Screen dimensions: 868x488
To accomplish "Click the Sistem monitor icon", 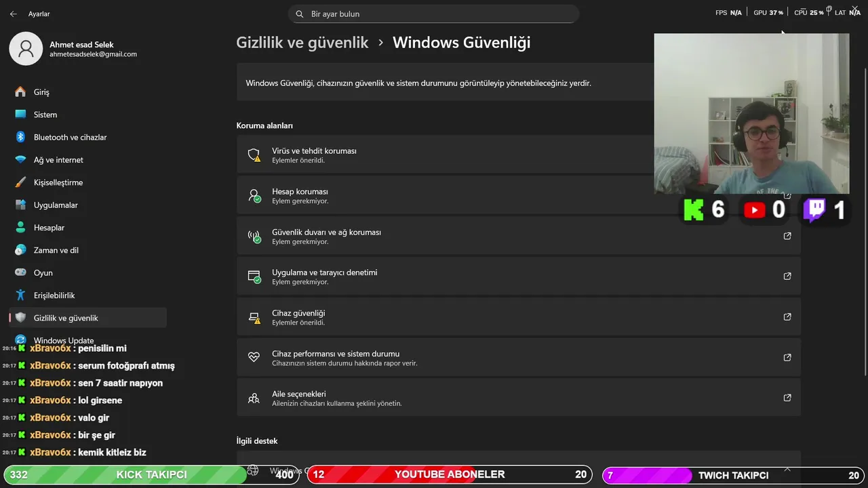I will (20, 115).
